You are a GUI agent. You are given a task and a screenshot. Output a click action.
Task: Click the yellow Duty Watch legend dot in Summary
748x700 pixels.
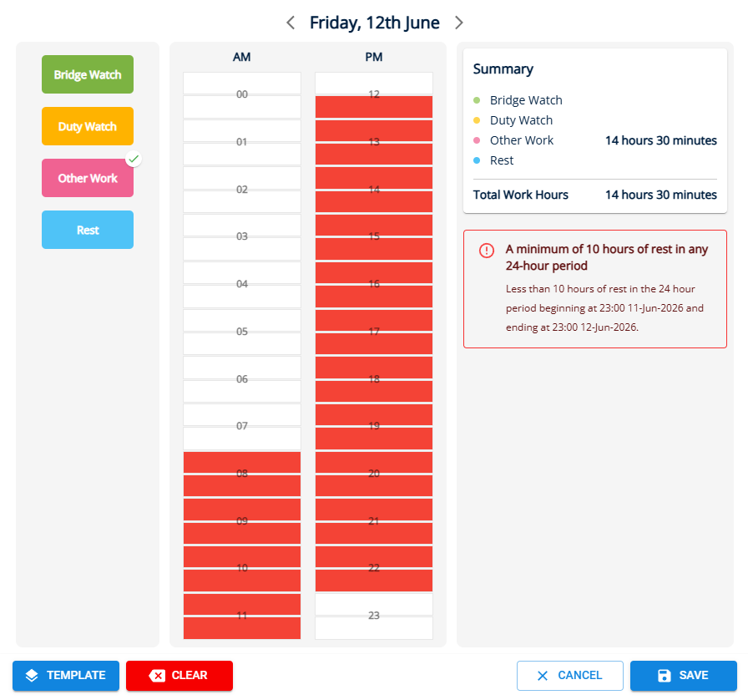click(477, 120)
